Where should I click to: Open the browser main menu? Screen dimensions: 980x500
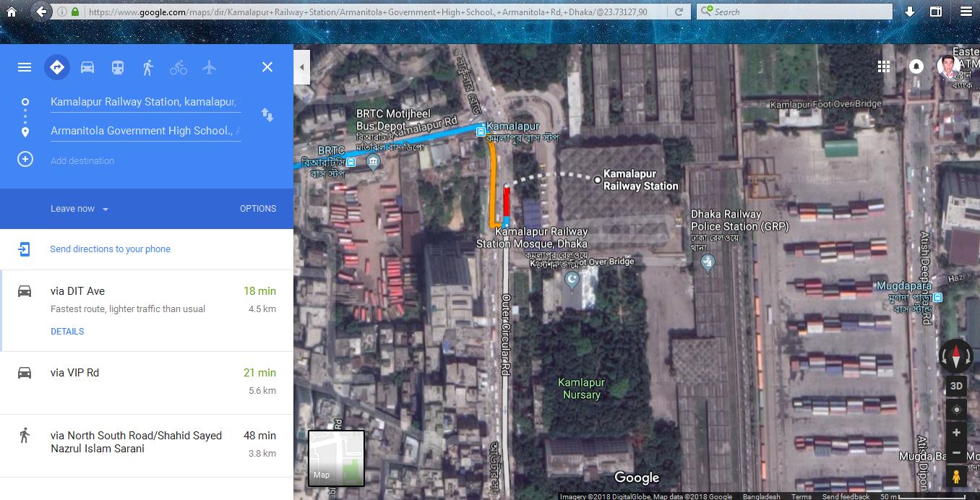pos(966,12)
